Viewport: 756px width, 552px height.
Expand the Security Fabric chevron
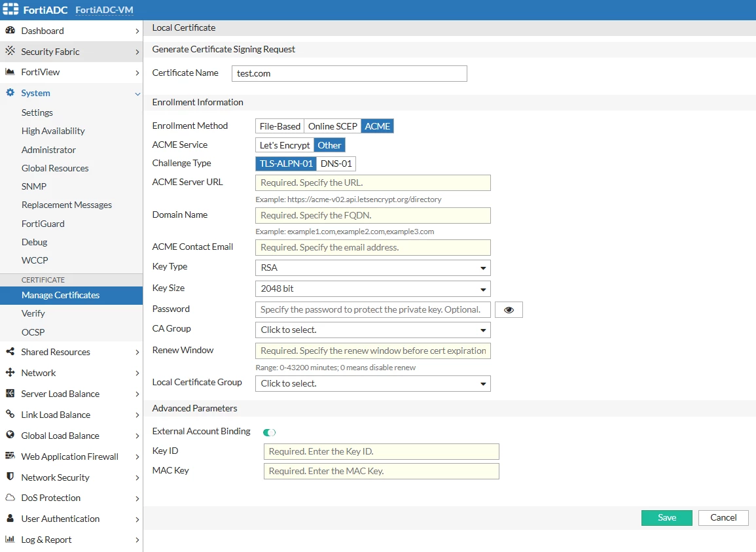coord(137,52)
